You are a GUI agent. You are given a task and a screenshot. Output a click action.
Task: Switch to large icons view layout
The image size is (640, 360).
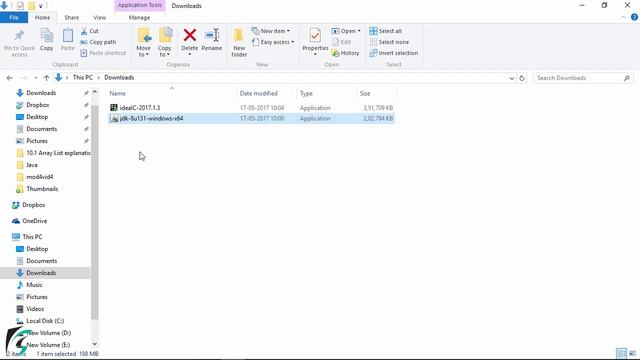tap(632, 353)
